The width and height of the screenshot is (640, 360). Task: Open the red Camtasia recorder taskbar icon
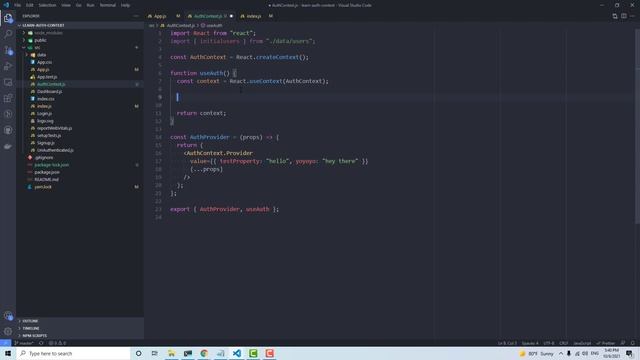click(269, 353)
